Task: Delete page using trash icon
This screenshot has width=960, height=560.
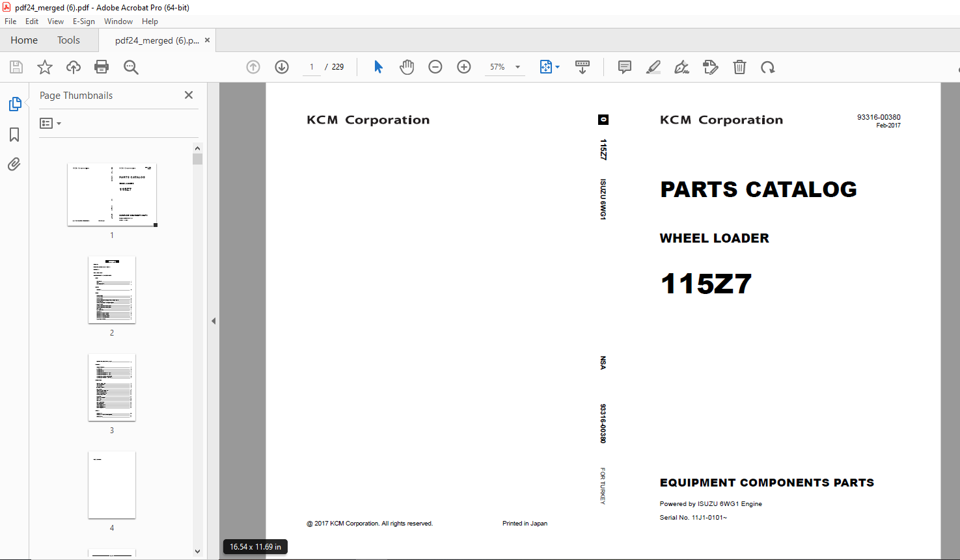Action: point(739,67)
